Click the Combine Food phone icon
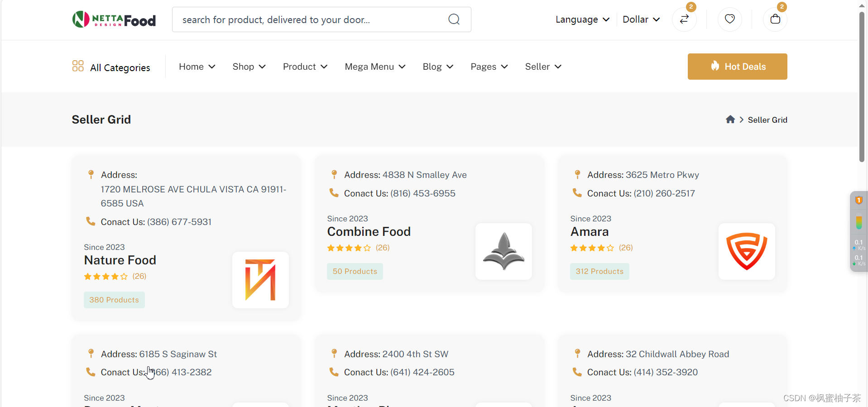Viewport: 868px width, 407px height. [334, 193]
